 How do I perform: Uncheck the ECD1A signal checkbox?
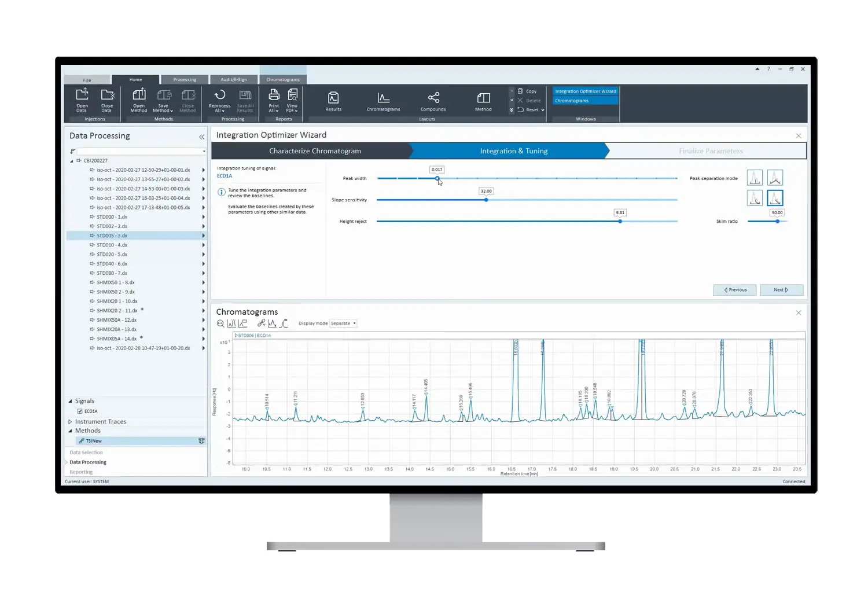[x=80, y=411]
